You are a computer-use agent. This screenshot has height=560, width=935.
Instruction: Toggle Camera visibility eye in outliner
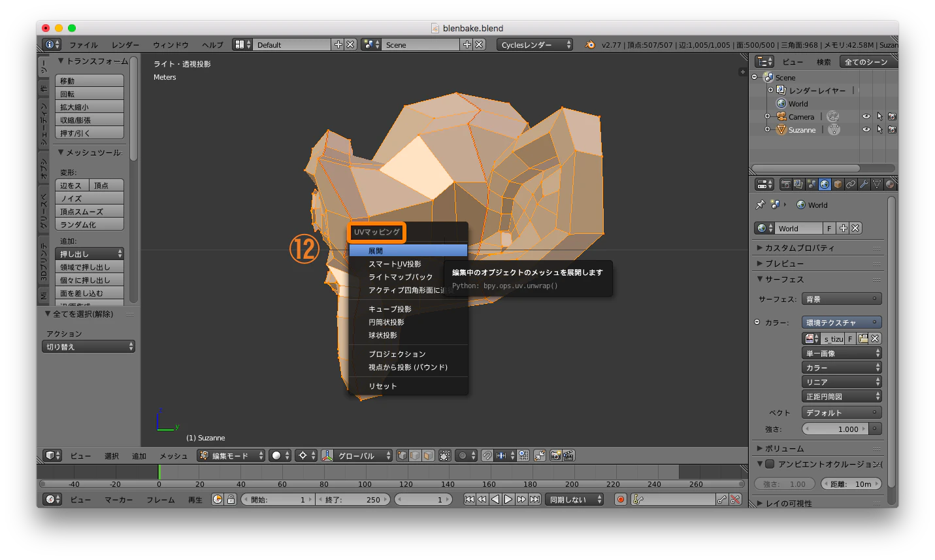(866, 116)
